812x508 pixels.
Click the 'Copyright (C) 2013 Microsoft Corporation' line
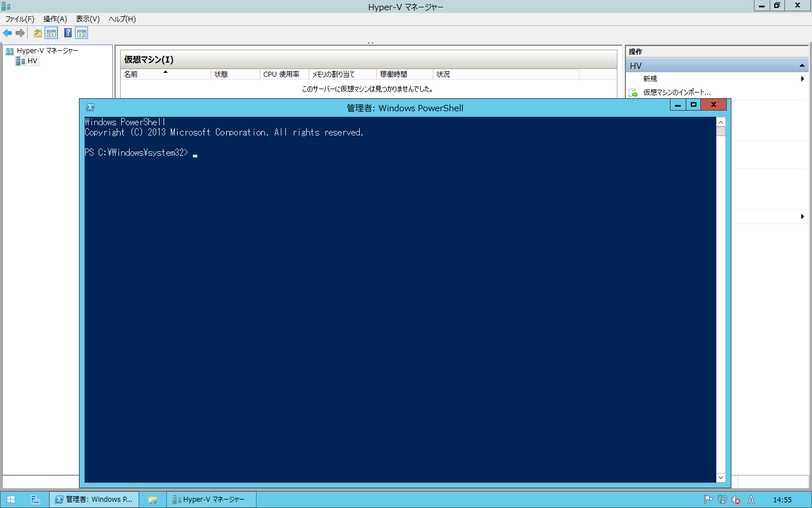[224, 133]
